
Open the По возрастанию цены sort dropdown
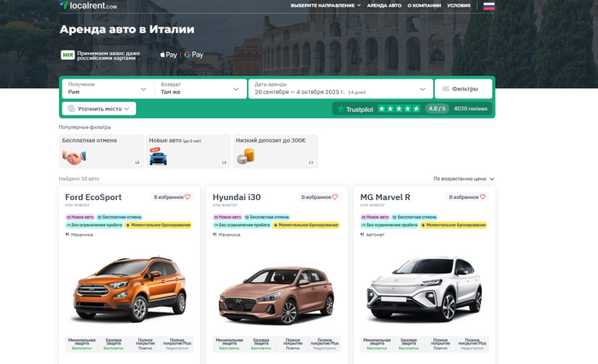(x=464, y=179)
